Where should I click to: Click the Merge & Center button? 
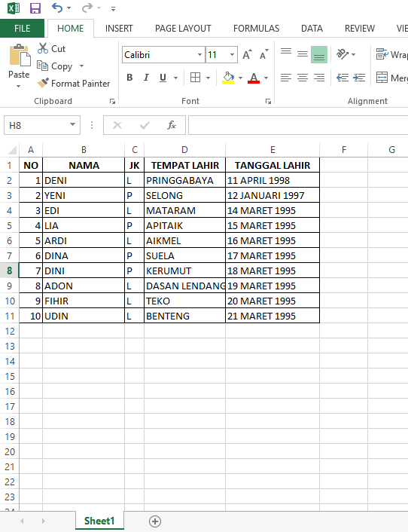click(x=391, y=78)
